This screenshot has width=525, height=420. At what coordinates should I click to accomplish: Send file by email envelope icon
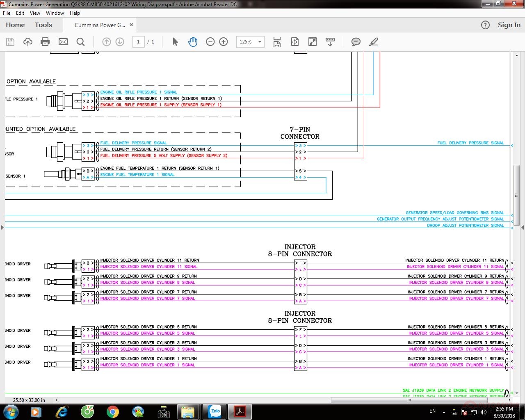(x=63, y=42)
